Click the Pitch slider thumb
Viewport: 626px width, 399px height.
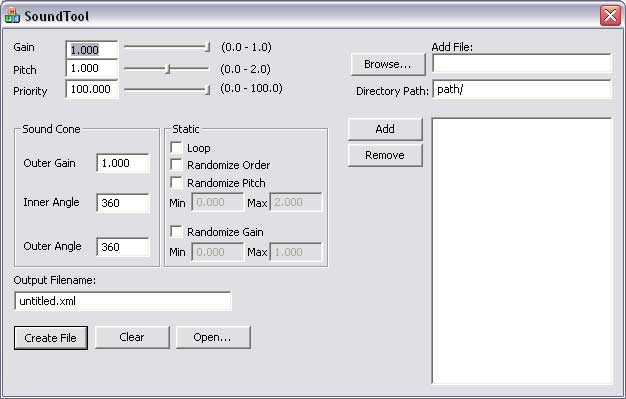click(168, 69)
